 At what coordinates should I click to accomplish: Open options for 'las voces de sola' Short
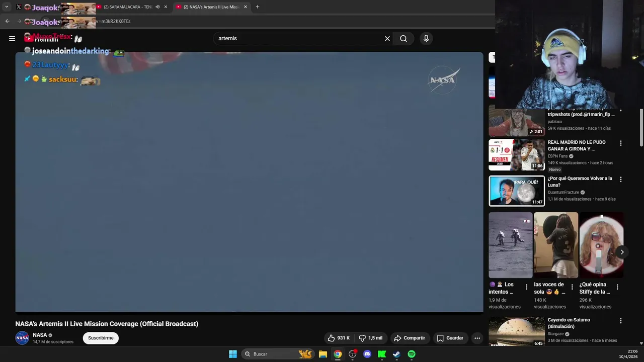tap(572, 287)
